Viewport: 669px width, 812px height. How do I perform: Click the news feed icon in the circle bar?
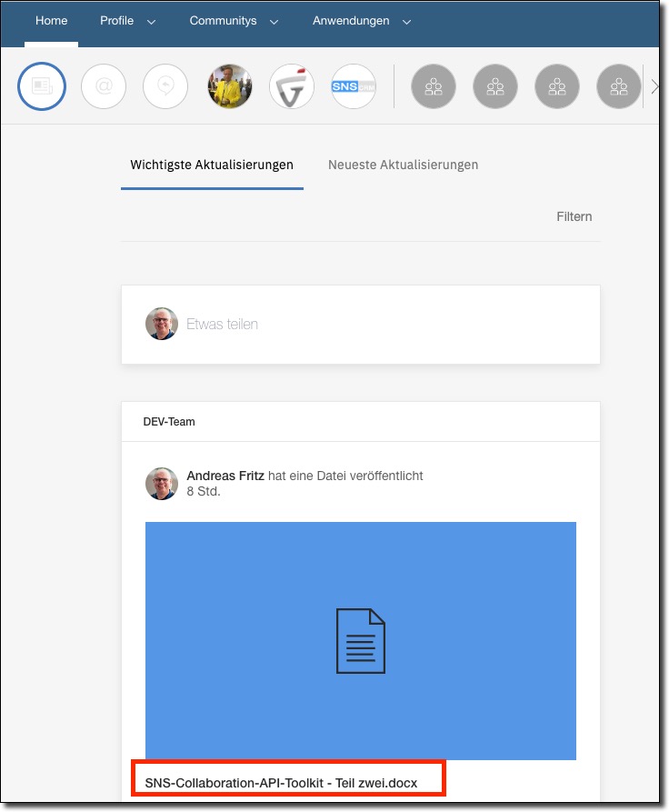pyautogui.click(x=42, y=87)
